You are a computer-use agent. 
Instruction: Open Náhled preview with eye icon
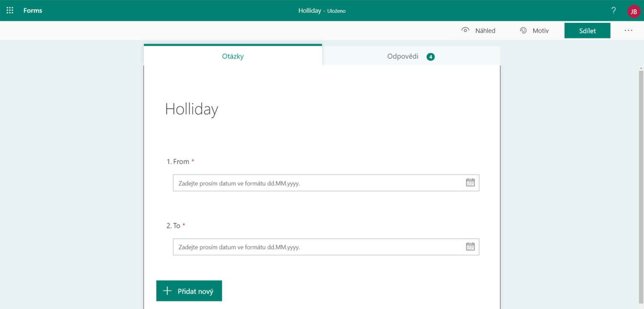478,31
